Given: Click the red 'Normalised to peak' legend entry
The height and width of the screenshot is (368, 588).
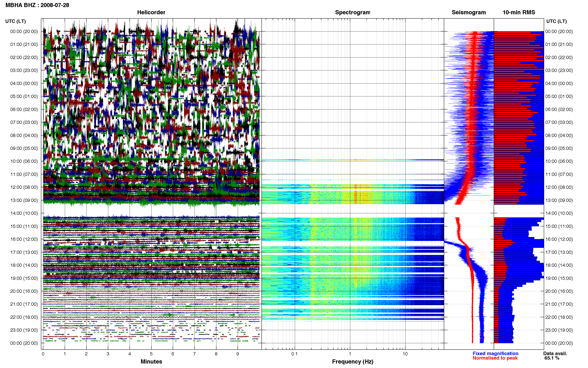Looking at the screenshot, I should [x=495, y=358].
